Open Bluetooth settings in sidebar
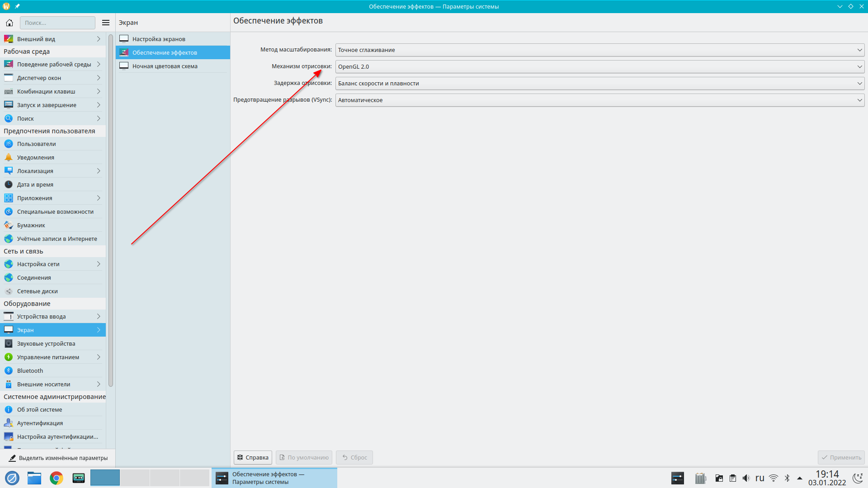This screenshot has width=868, height=488. point(30,371)
